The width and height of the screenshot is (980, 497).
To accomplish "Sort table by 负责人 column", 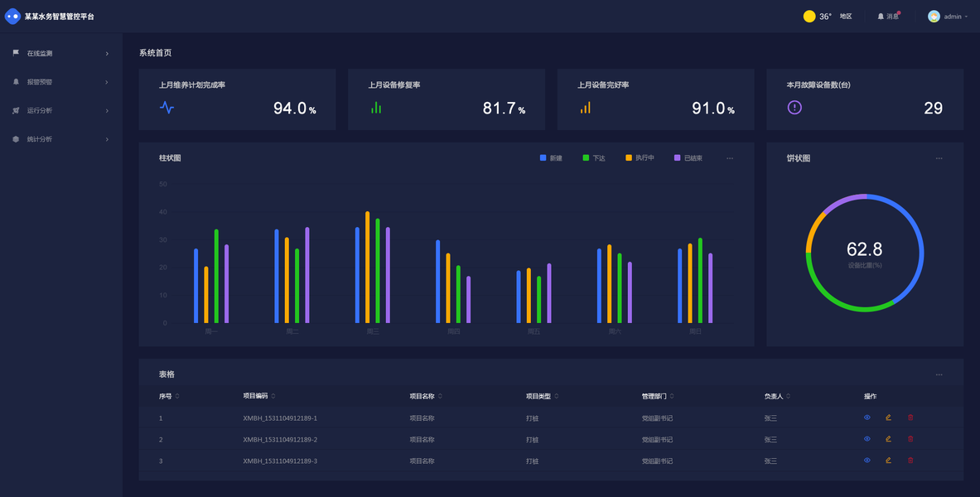I will (x=788, y=396).
